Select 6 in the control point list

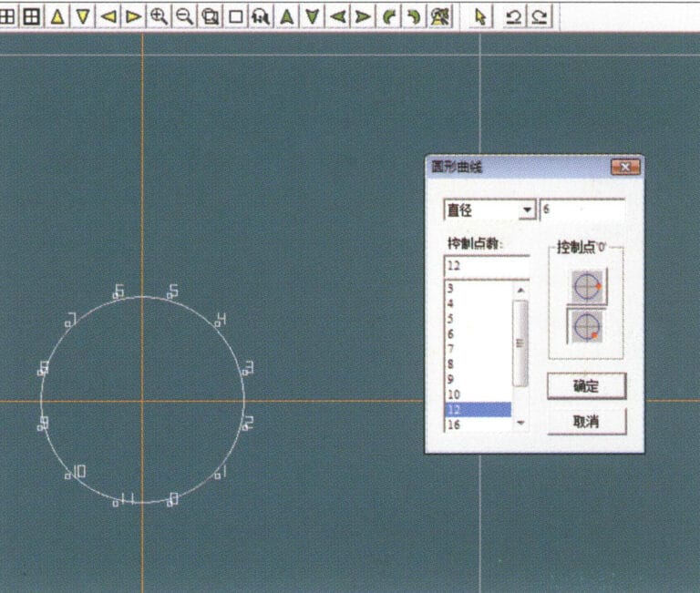tap(479, 333)
